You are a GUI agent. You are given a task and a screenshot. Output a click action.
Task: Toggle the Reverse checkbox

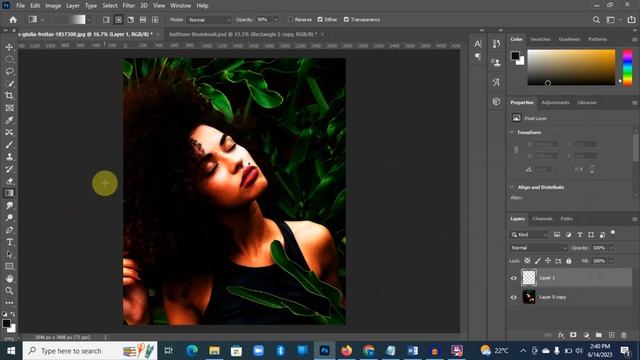click(x=291, y=20)
